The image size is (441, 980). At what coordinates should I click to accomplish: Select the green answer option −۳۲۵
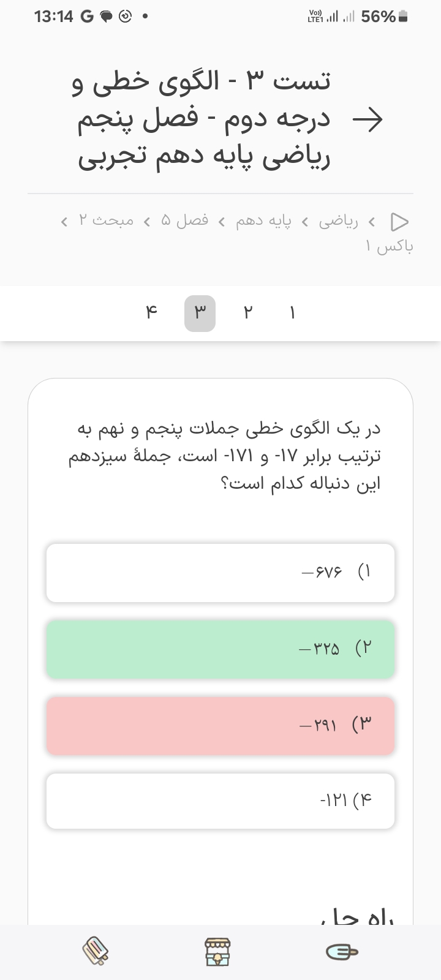click(221, 649)
